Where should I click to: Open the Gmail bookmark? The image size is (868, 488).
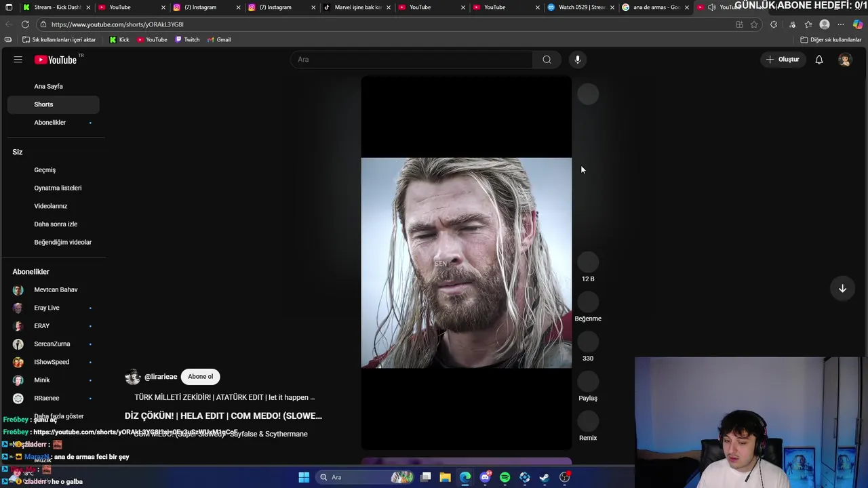pos(219,40)
